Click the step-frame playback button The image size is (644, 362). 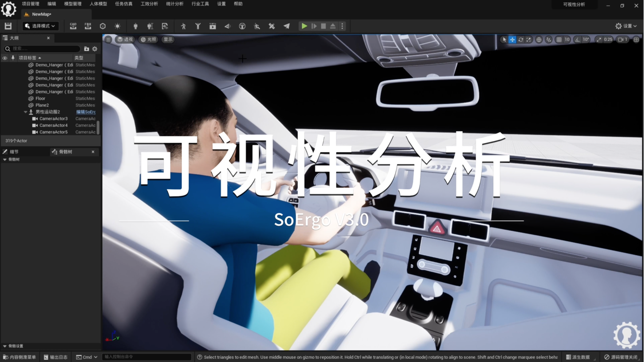tap(314, 26)
